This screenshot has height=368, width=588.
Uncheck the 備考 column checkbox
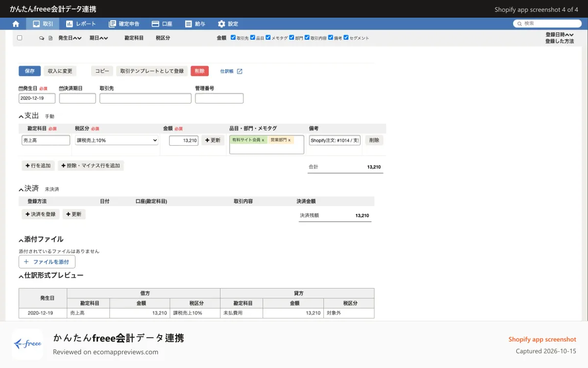pos(330,37)
